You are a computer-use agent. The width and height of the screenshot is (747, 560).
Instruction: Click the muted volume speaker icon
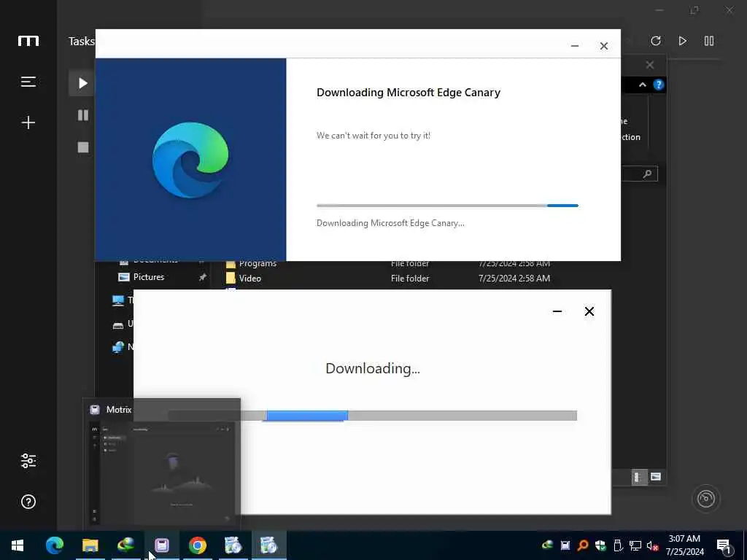[652, 545]
